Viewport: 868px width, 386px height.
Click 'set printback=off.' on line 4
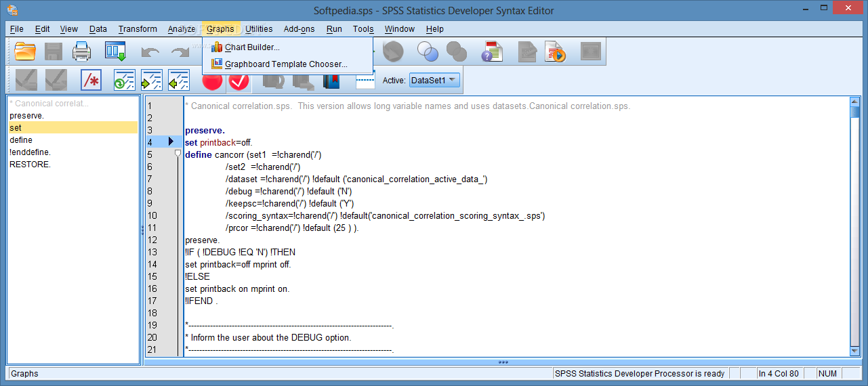(x=219, y=142)
